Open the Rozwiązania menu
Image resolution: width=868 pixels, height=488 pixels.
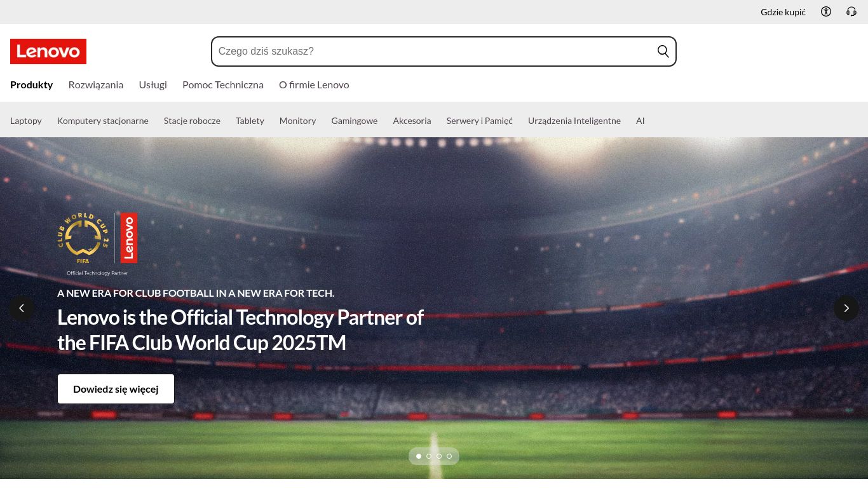[x=96, y=85]
